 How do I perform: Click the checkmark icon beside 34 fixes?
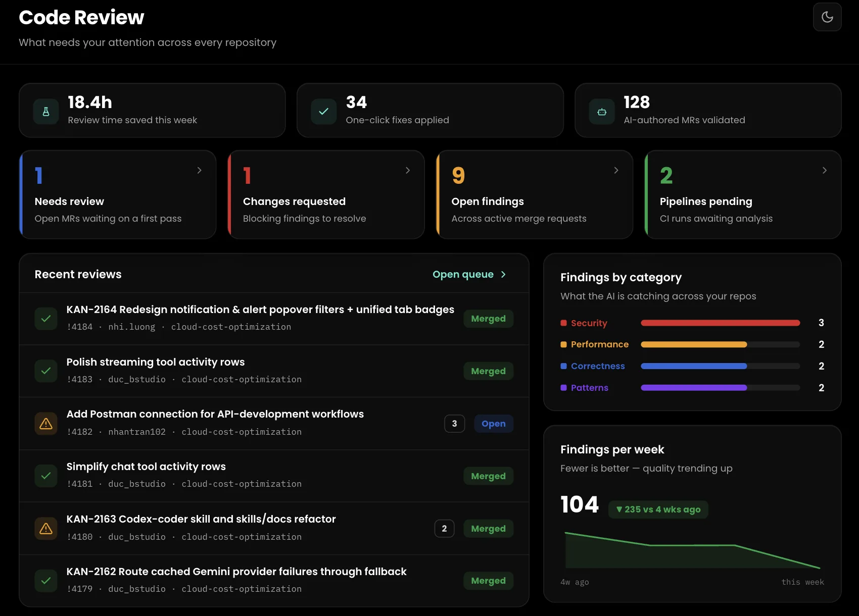coord(324,112)
